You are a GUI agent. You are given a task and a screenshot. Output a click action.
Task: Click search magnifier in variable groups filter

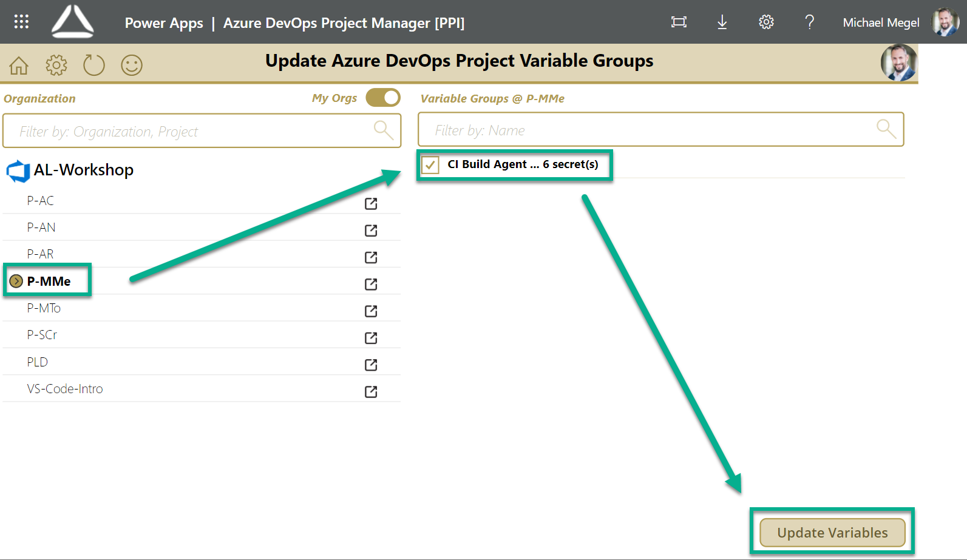(x=886, y=129)
